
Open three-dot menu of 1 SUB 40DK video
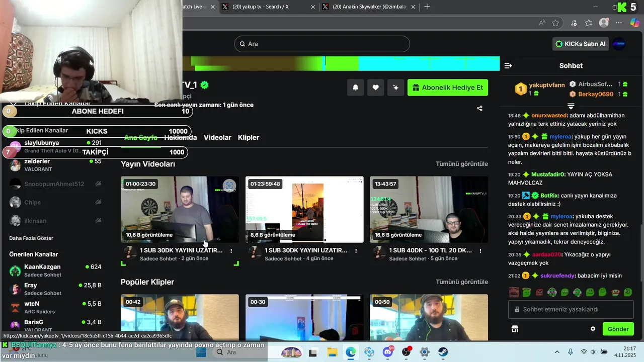click(480, 250)
